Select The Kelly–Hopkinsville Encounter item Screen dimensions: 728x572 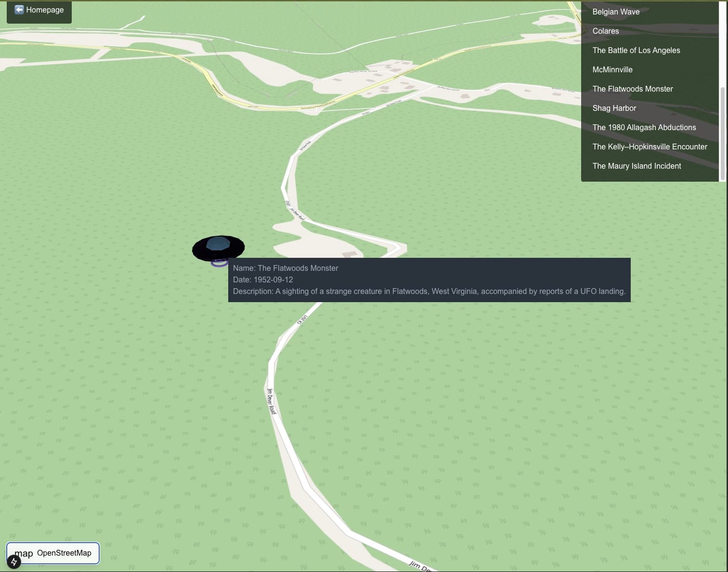[650, 146]
